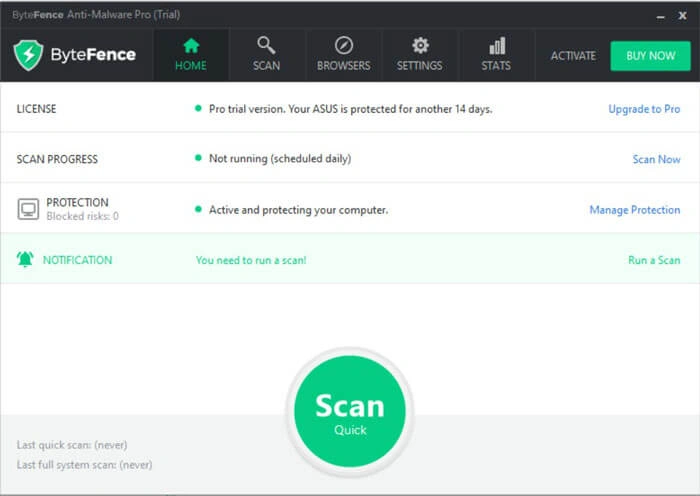Click the BUY NOW button

650,56
